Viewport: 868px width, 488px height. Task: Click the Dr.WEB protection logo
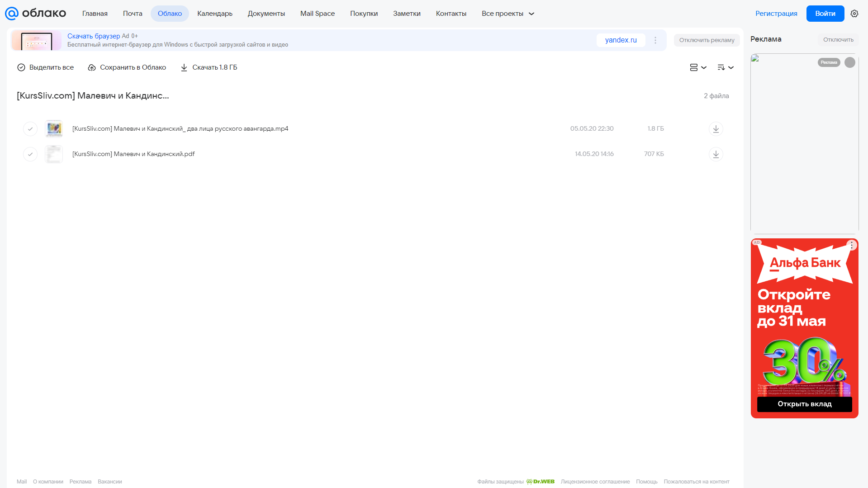tap(540, 482)
